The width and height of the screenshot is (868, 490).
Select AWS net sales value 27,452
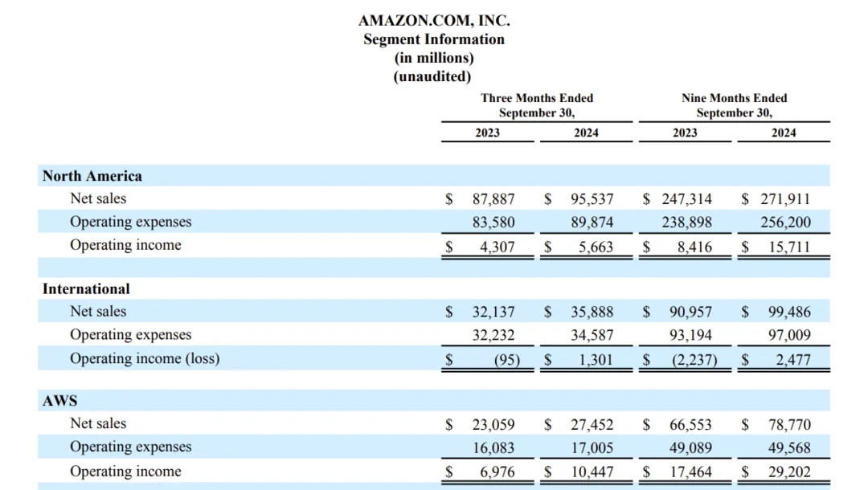coord(592,424)
